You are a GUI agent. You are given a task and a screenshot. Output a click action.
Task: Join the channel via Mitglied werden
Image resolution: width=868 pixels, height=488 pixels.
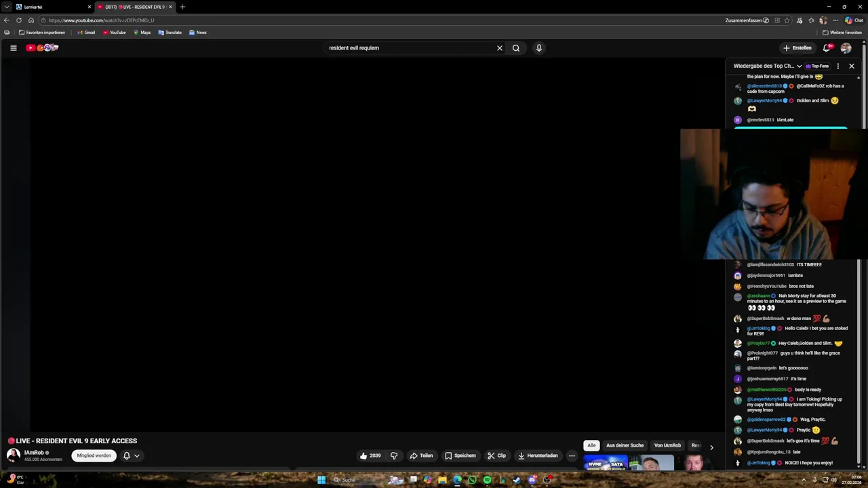pyautogui.click(x=94, y=455)
